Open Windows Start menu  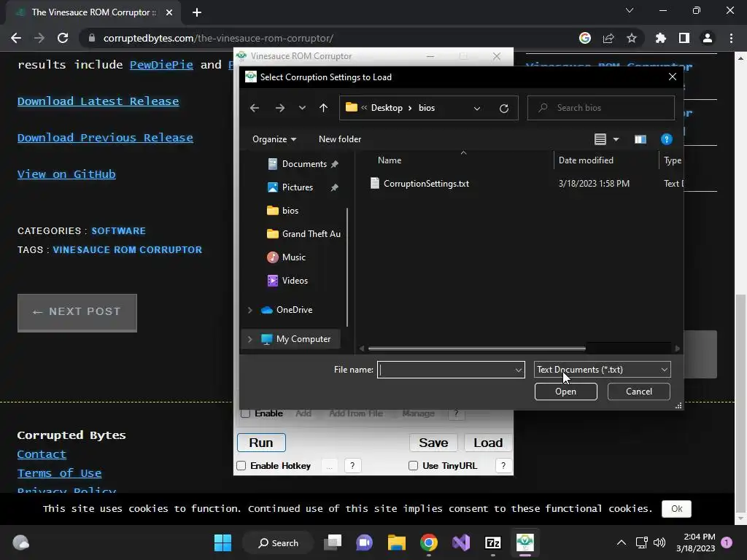point(222,542)
